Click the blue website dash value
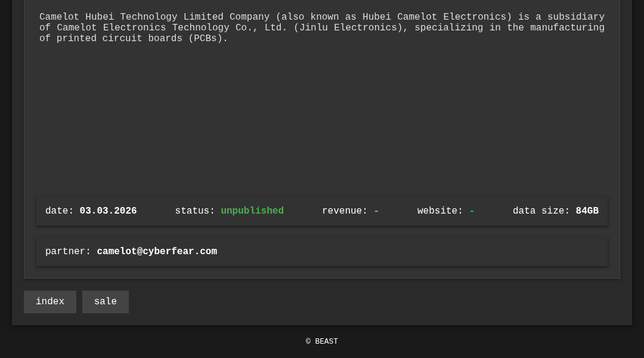 pyautogui.click(x=472, y=211)
